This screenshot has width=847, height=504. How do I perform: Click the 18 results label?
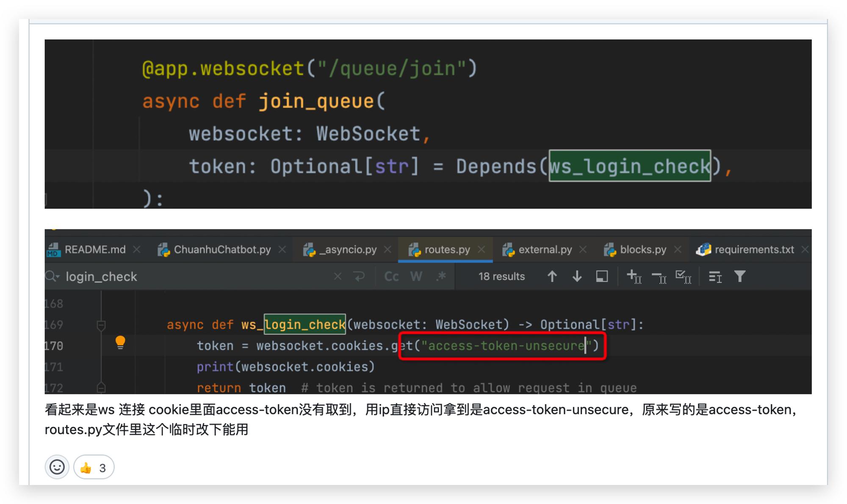coord(501,277)
